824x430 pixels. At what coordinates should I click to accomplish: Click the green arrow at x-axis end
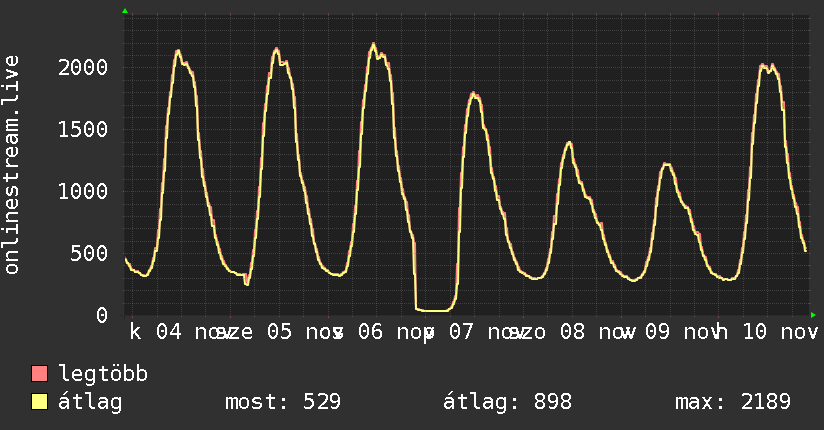813,315
